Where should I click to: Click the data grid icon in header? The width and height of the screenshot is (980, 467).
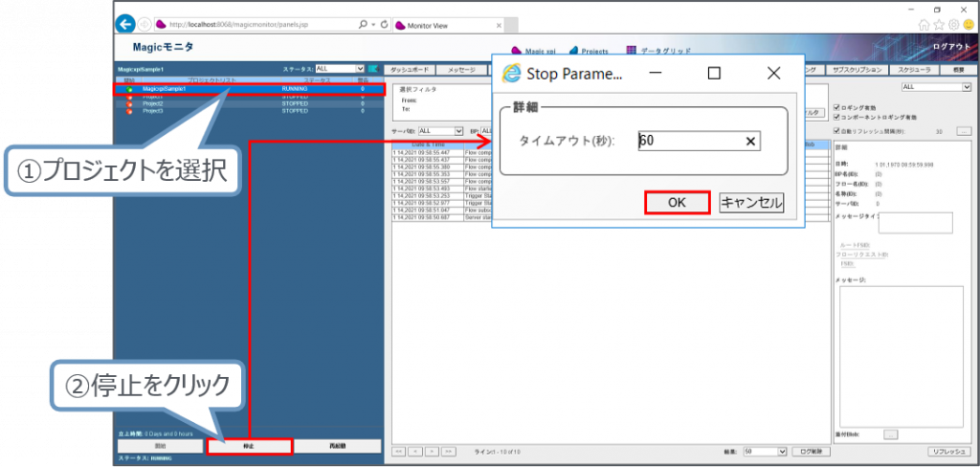pyautogui.click(x=631, y=50)
